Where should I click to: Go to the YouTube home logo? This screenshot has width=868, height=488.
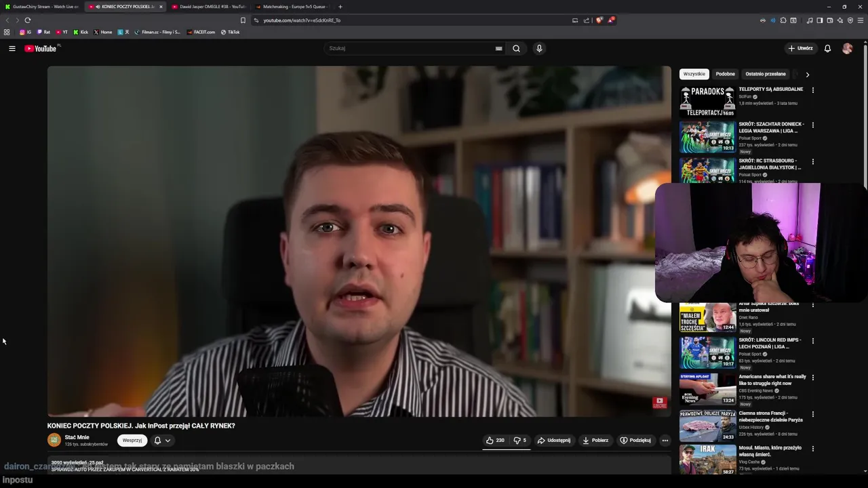[41, 48]
